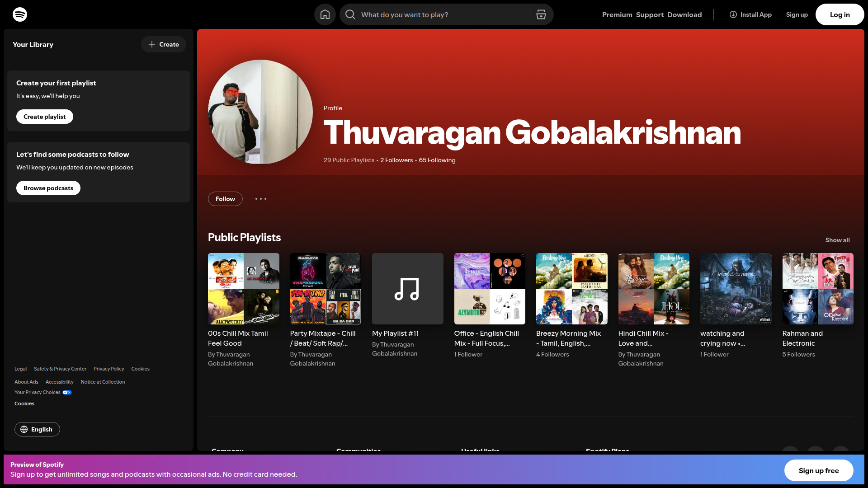Click the Browse podcasts button
868x488 pixels.
point(48,188)
